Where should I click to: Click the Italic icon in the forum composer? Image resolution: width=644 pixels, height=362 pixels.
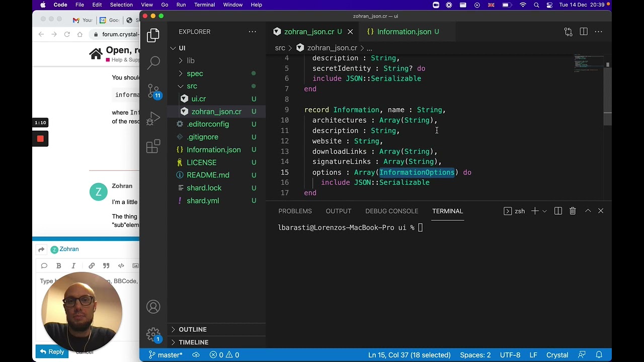click(x=73, y=265)
